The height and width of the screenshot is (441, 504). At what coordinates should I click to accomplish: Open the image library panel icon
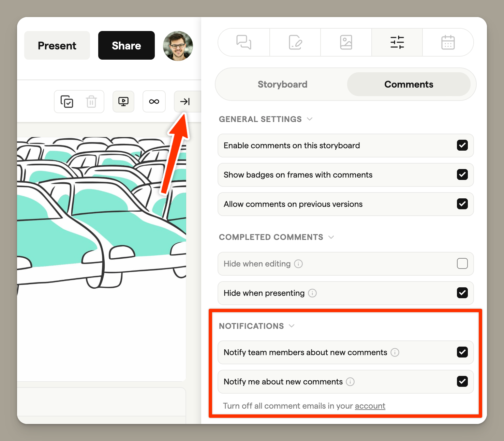pyautogui.click(x=346, y=42)
